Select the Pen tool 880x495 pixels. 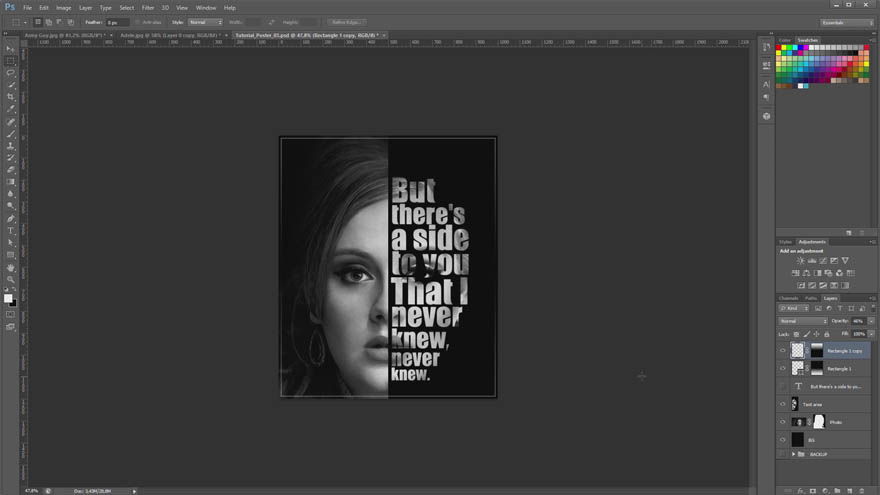tap(10, 219)
